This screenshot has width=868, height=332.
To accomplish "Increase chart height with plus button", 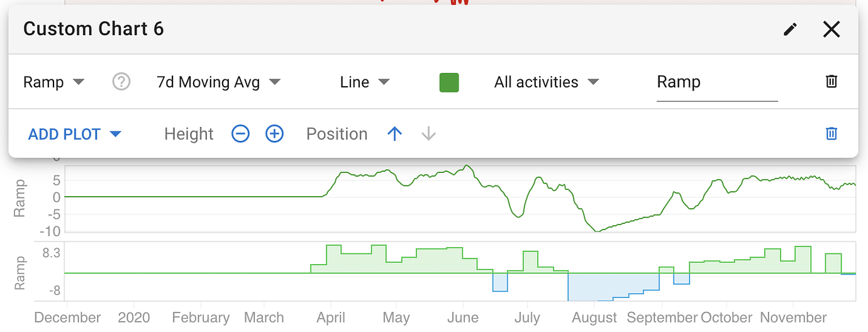I will pyautogui.click(x=274, y=134).
